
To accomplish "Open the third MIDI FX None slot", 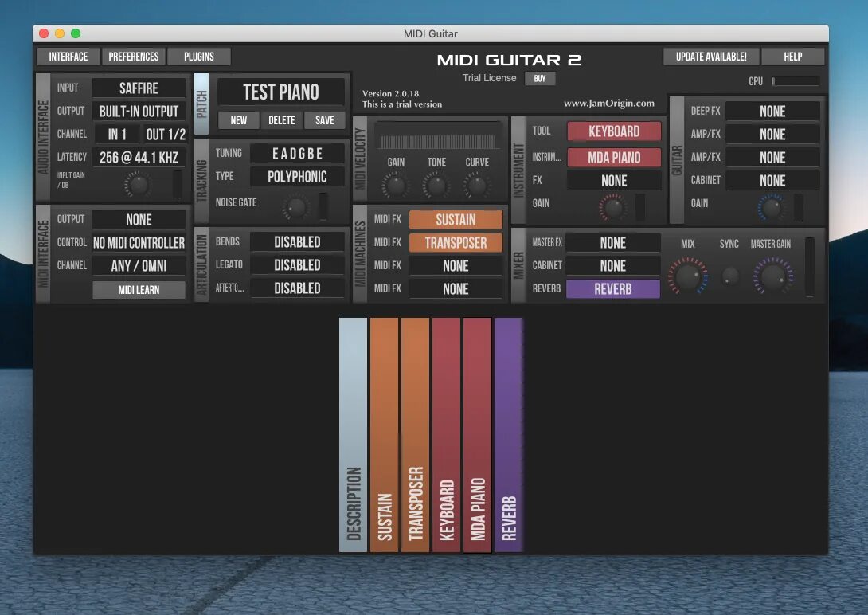I will [456, 266].
